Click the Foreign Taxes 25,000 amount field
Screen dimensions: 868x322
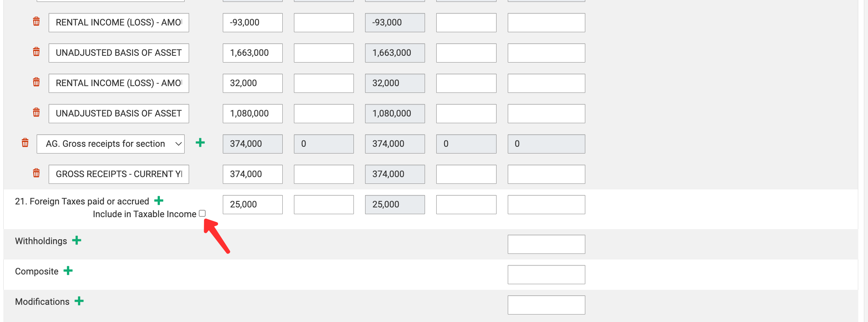(252, 204)
